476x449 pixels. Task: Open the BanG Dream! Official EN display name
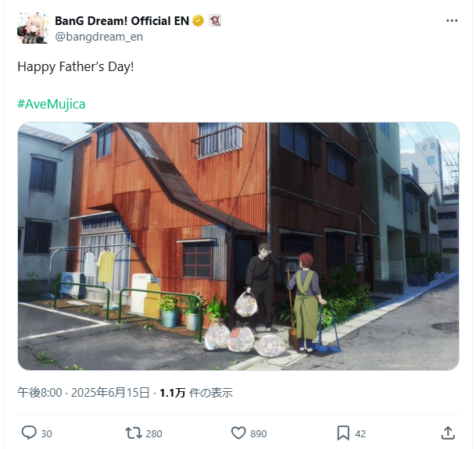(x=122, y=21)
